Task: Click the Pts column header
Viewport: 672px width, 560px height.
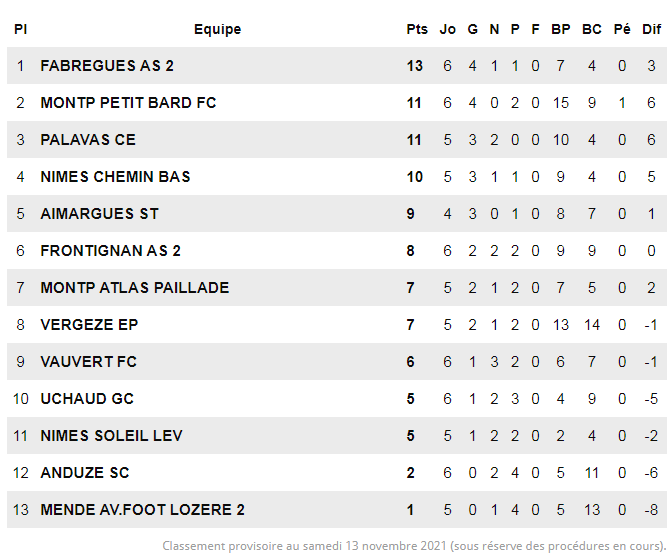Action: coord(417,29)
